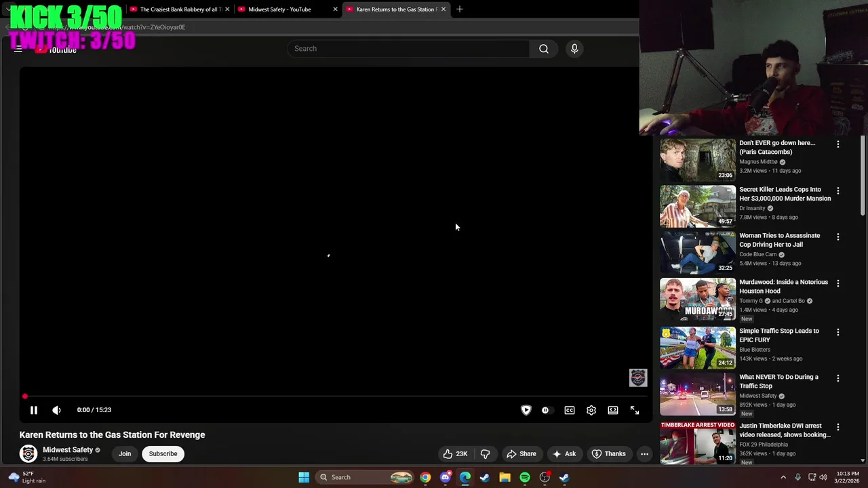
Task: Click the Share button
Action: [x=521, y=454]
